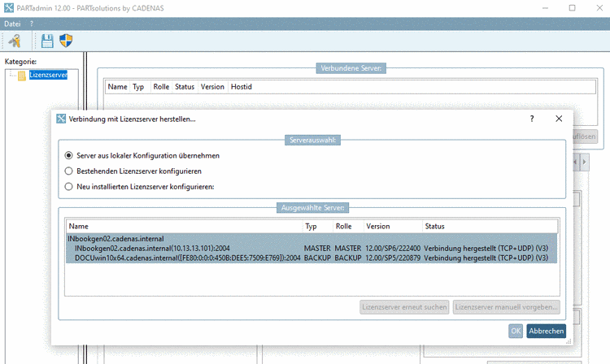This screenshot has height=364, width=610.
Task: Click version 12.00/SP6/222400 cell
Action: pos(393,249)
